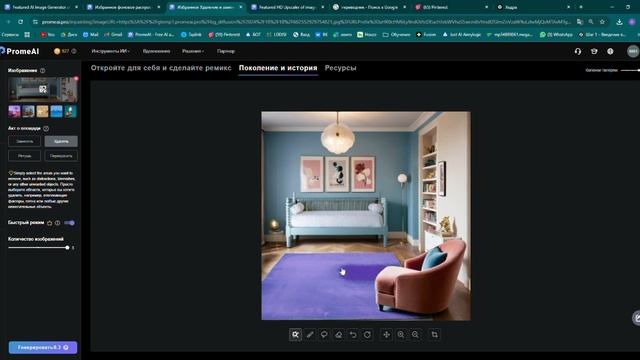Select the fifth teal sample thumbnail
The width and height of the screenshot is (640, 360).
click(x=71, y=111)
